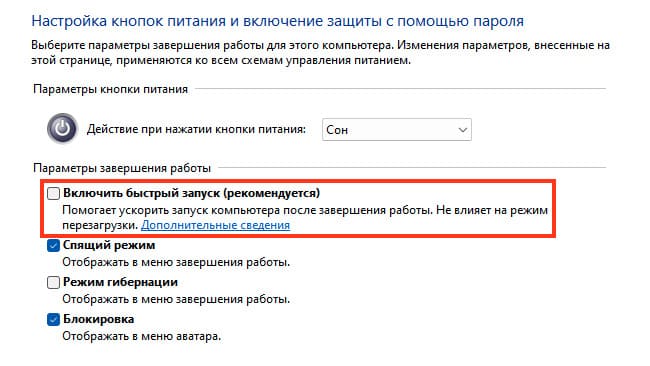This screenshot has height=366, width=650.
Task: Click the chevron arrow of the Сон combo box
Action: pyautogui.click(x=463, y=130)
